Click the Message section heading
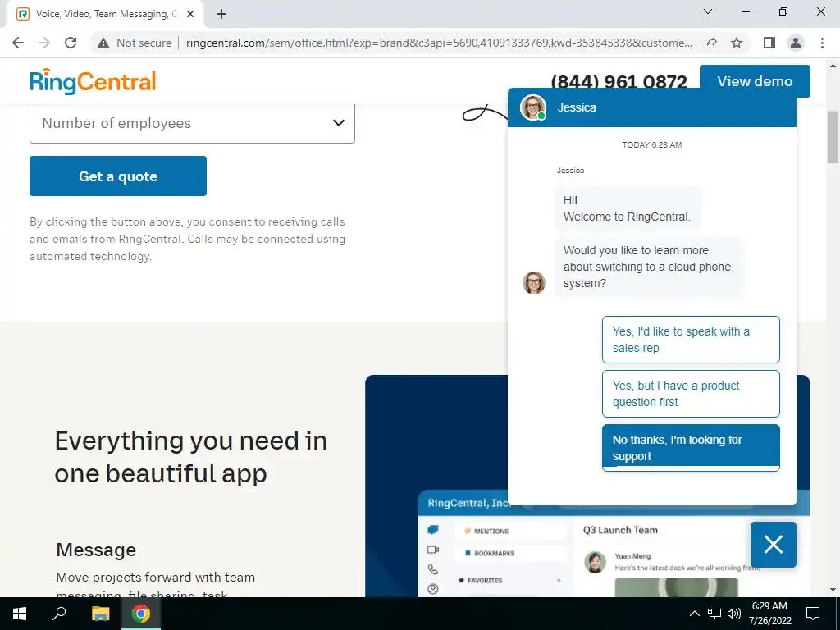This screenshot has width=840, height=630. (97, 550)
